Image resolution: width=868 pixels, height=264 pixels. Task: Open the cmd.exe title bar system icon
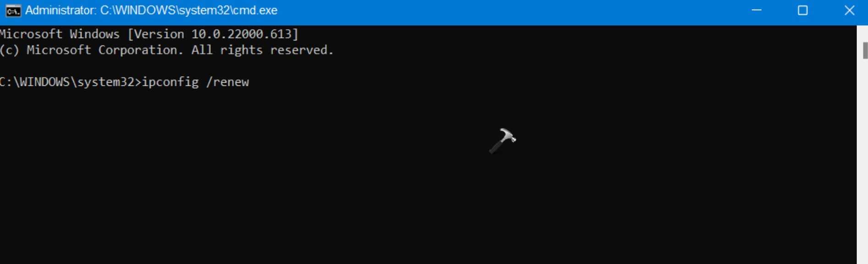(x=13, y=11)
